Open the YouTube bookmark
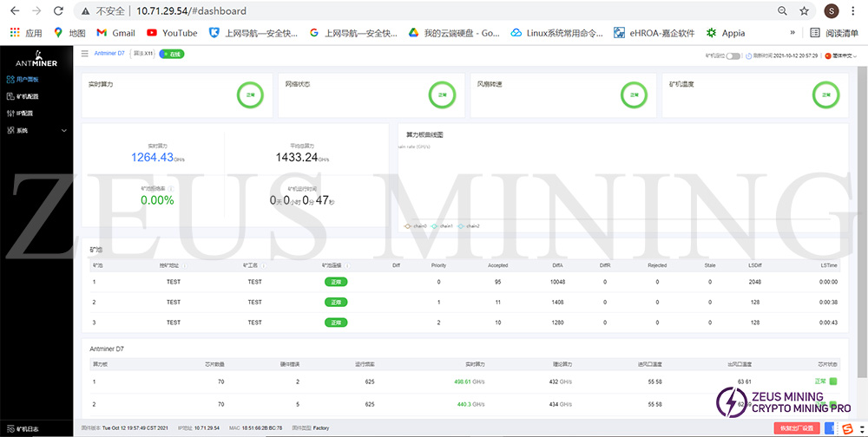The image size is (868, 437). pos(172,33)
